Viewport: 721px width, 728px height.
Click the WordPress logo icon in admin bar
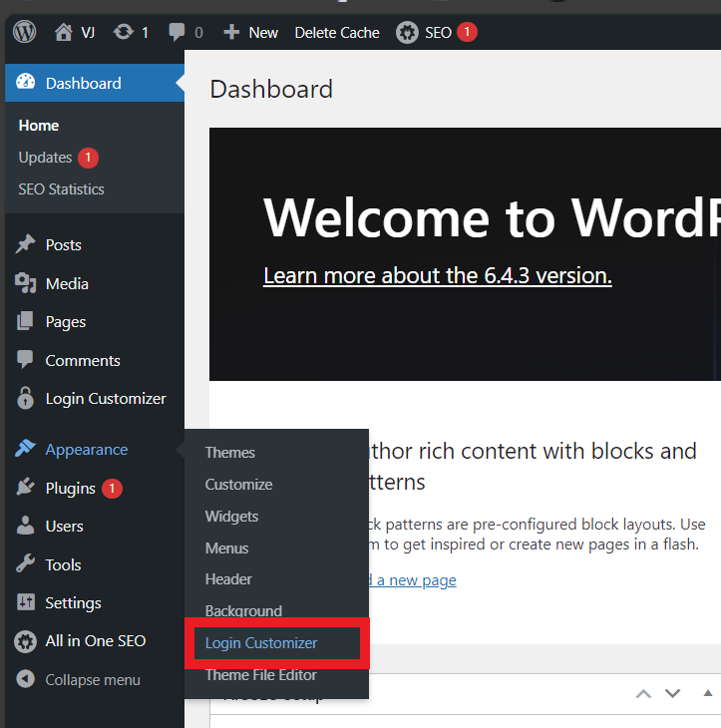coord(25,32)
